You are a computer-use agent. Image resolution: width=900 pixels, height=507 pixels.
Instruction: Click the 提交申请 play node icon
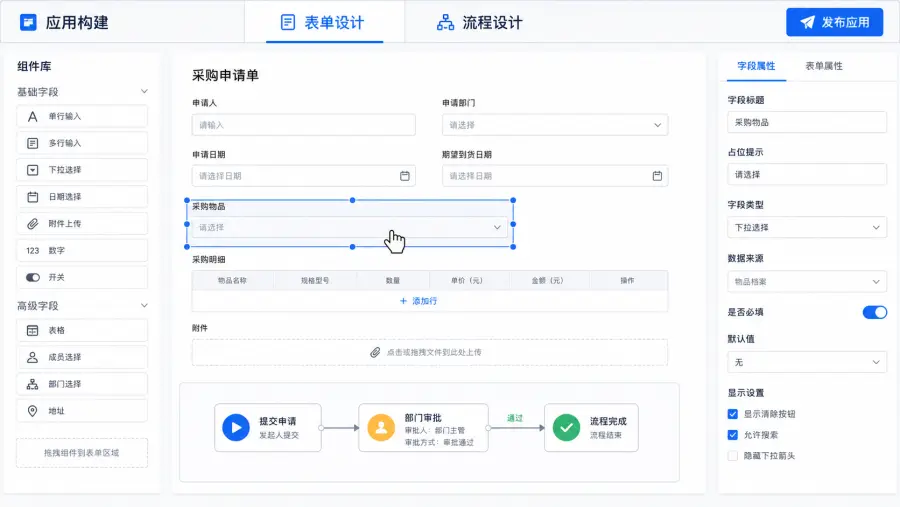(x=236, y=428)
